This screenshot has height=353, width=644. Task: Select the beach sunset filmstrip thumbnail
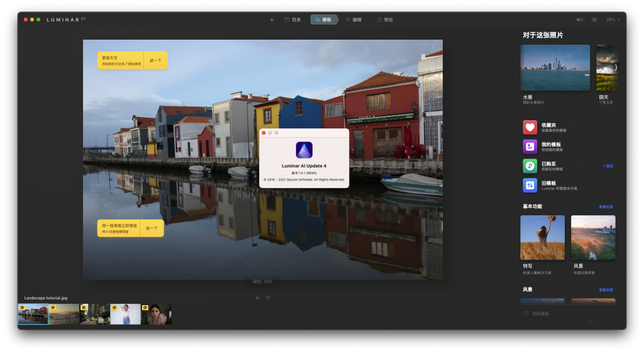click(64, 315)
